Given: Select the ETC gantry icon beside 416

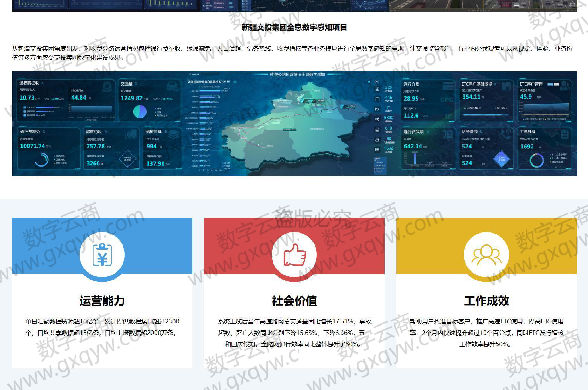Looking at the screenshot, I should coord(377,99).
